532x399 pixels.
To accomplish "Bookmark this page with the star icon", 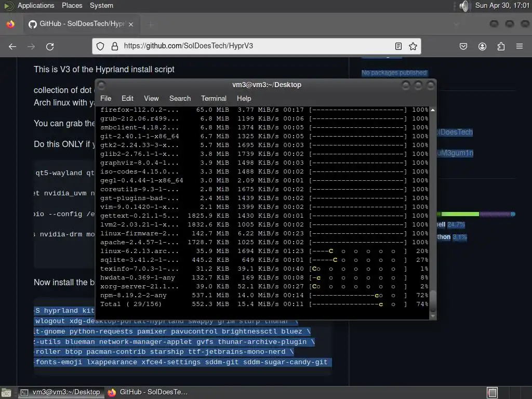I will (x=413, y=46).
